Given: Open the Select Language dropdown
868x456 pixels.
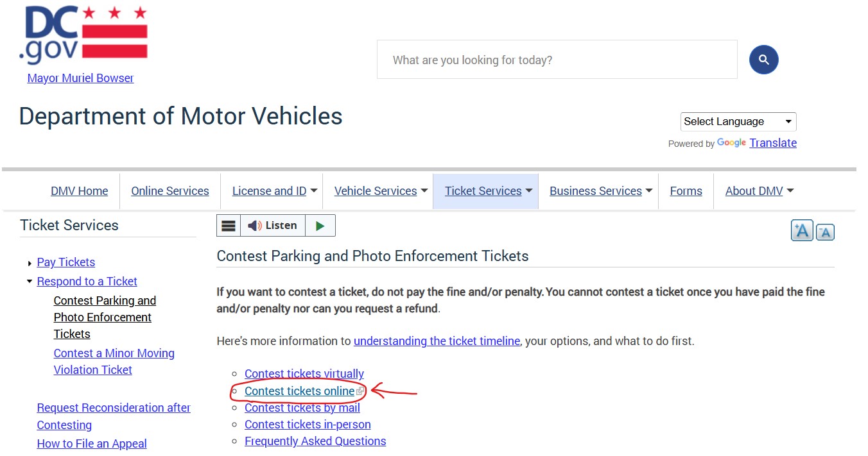Looking at the screenshot, I should point(738,121).
